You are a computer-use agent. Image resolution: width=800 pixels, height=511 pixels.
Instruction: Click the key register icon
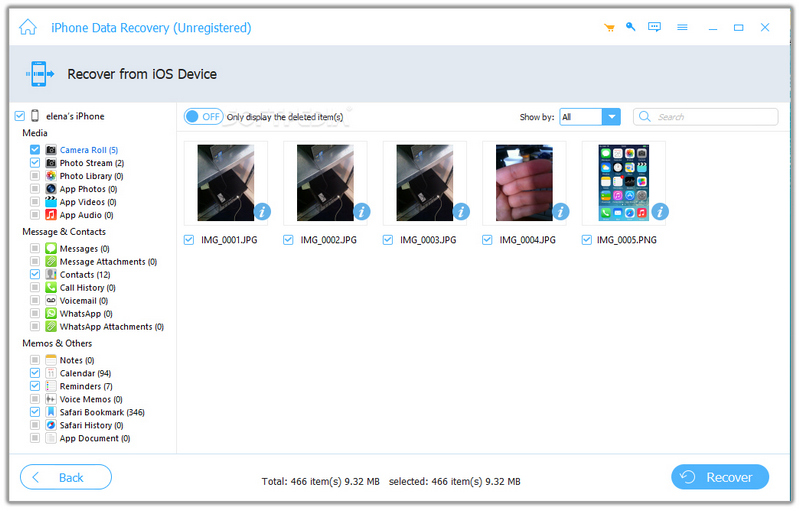click(x=631, y=27)
